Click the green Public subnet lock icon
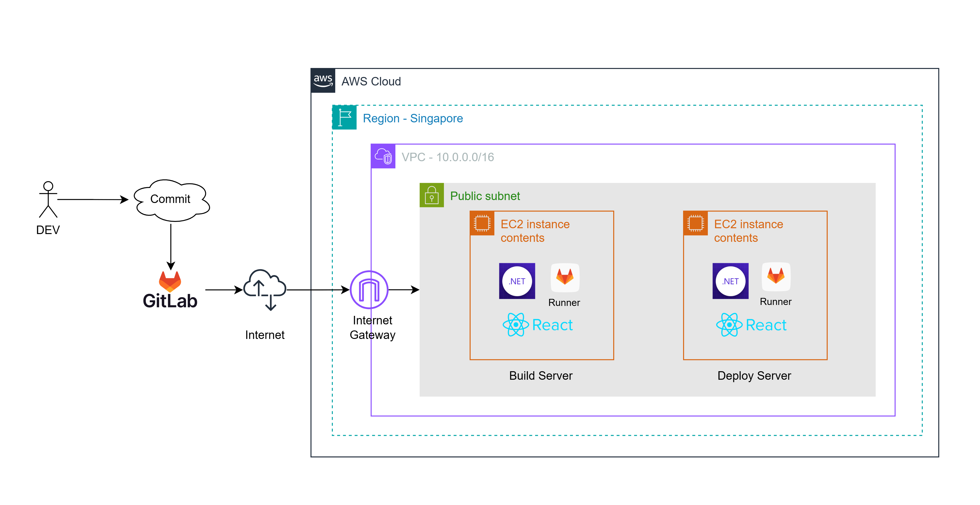 (432, 195)
